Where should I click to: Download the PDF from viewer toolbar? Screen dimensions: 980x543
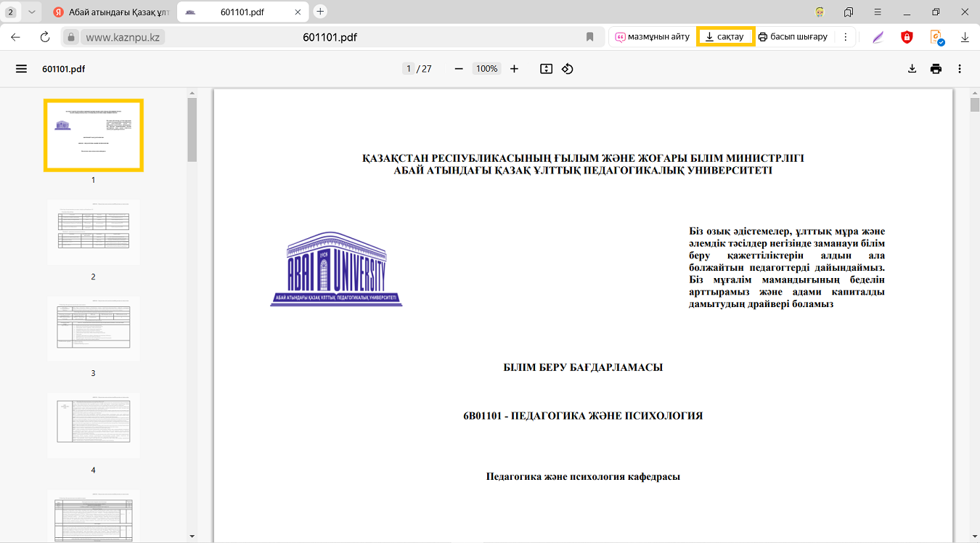tap(912, 69)
